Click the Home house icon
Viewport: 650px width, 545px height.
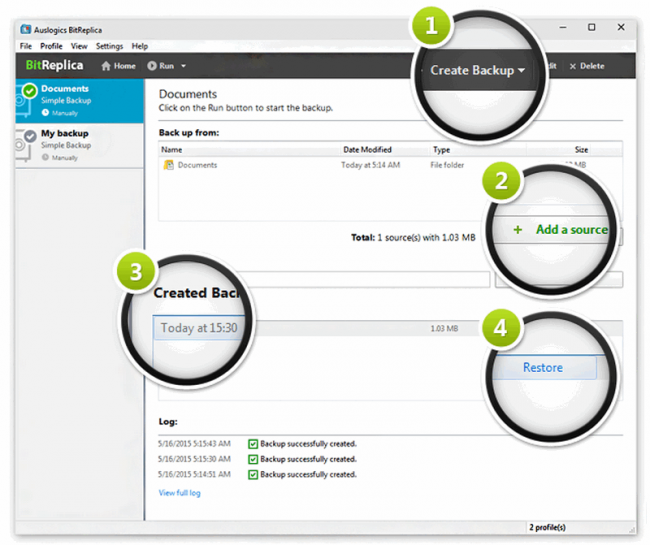pos(106,66)
